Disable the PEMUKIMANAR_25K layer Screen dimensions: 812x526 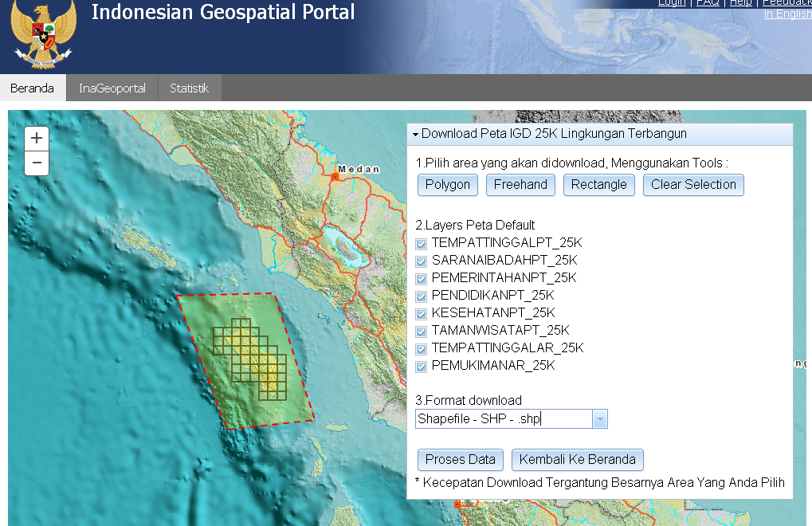(x=420, y=365)
